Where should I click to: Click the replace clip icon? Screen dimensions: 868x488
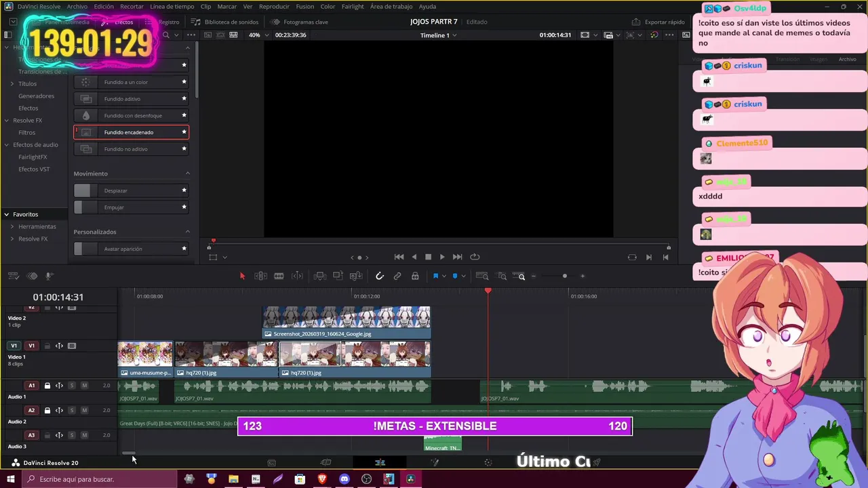pos(355,276)
